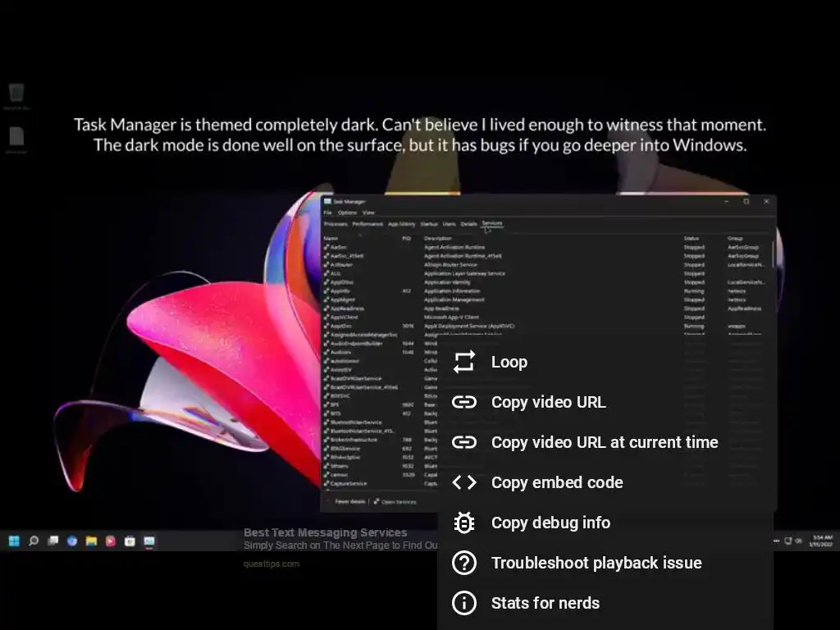Sort services by the Description column header
Viewport: 840px width, 630px height.
[x=438, y=239]
